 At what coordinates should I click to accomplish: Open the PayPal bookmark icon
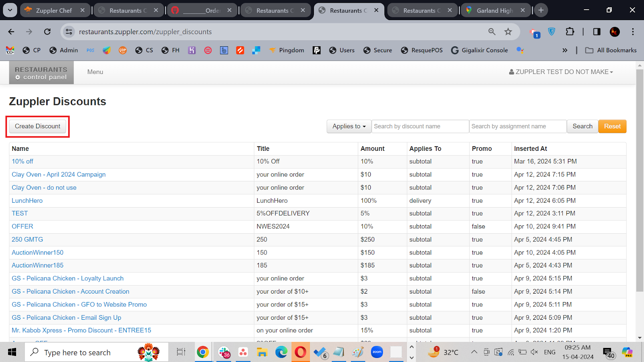point(317,50)
